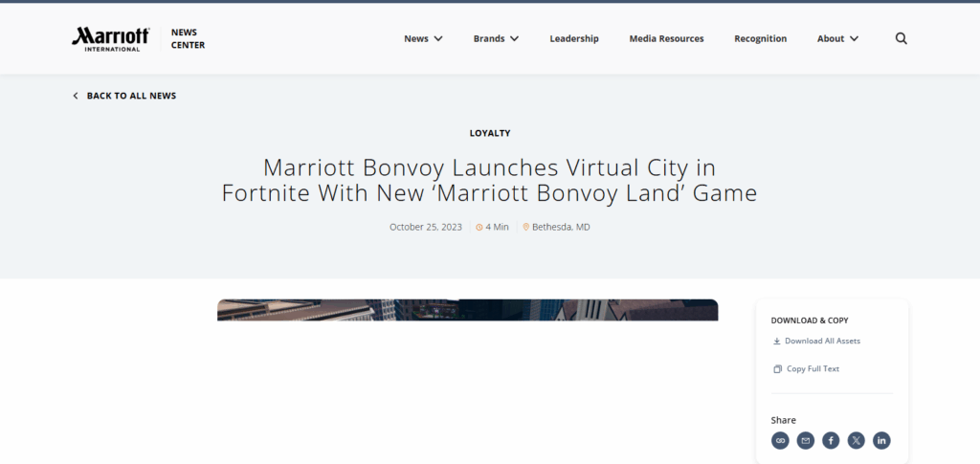This screenshot has width=980, height=464.
Task: Share article by email icon
Action: pos(806,440)
